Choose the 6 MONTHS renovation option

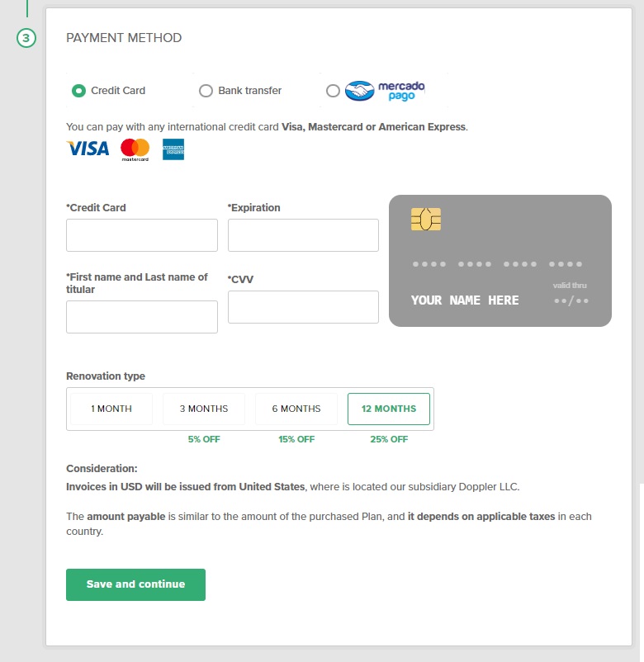click(296, 409)
